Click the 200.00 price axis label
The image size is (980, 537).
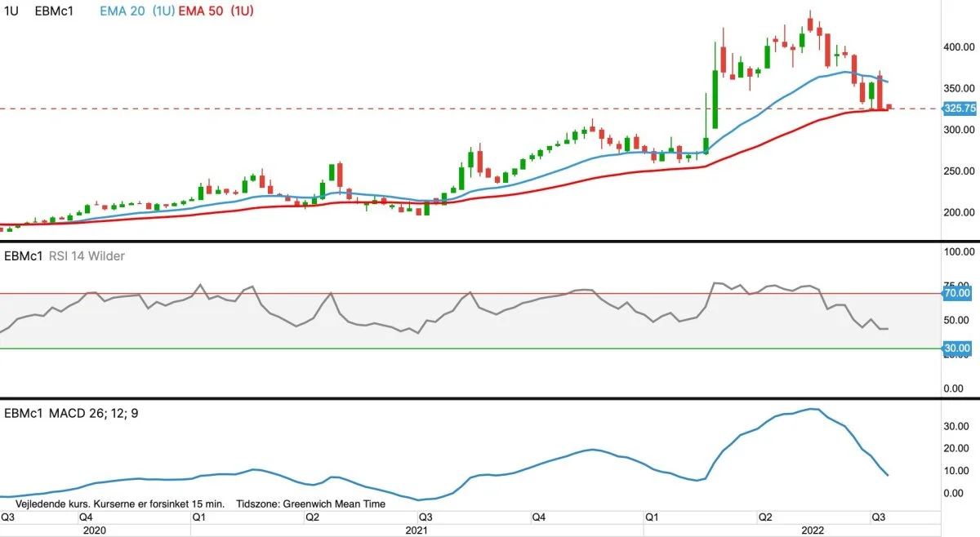tap(959, 213)
